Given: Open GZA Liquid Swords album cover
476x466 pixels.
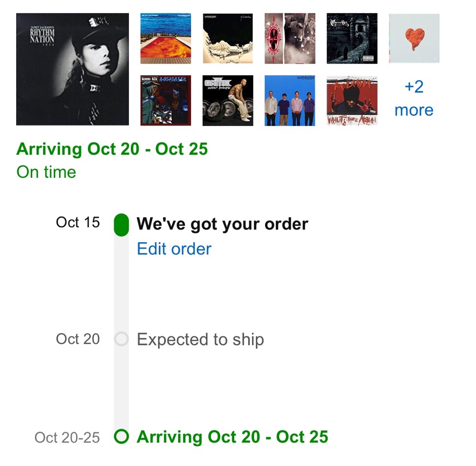Looking at the screenshot, I should click(166, 101).
